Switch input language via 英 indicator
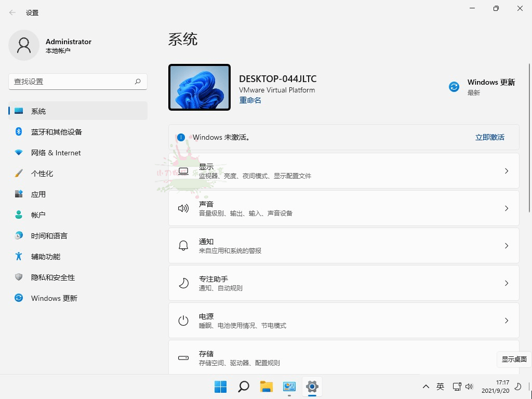This screenshot has width=532, height=399. (x=440, y=387)
